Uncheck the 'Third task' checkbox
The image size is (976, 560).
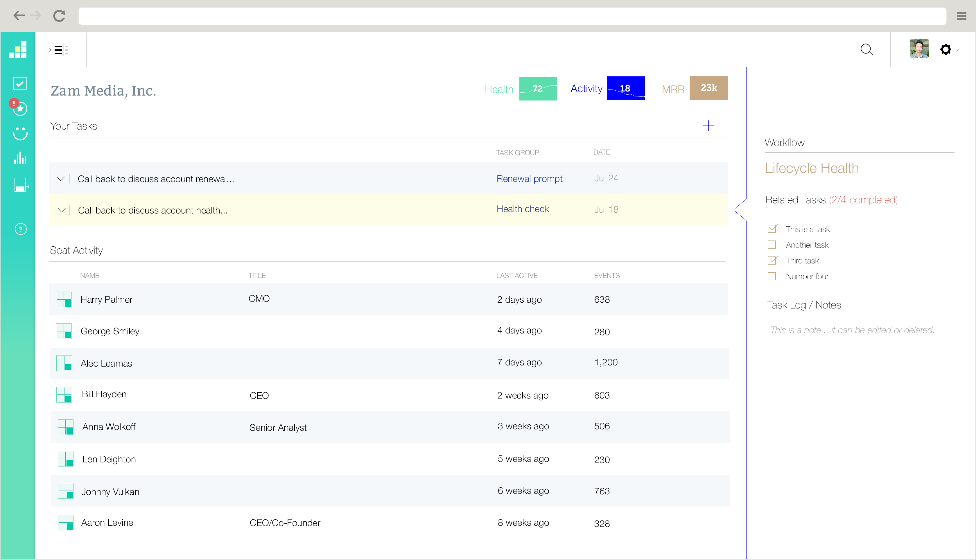click(x=772, y=260)
